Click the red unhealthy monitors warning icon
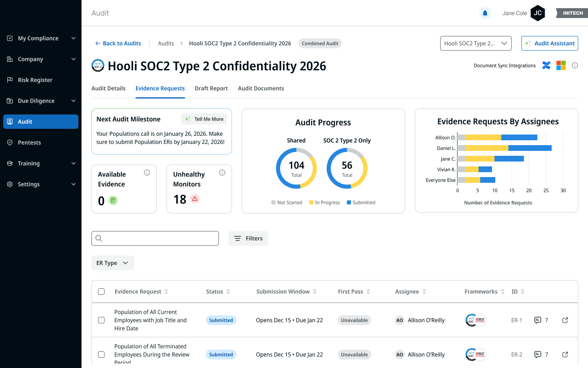 [195, 199]
